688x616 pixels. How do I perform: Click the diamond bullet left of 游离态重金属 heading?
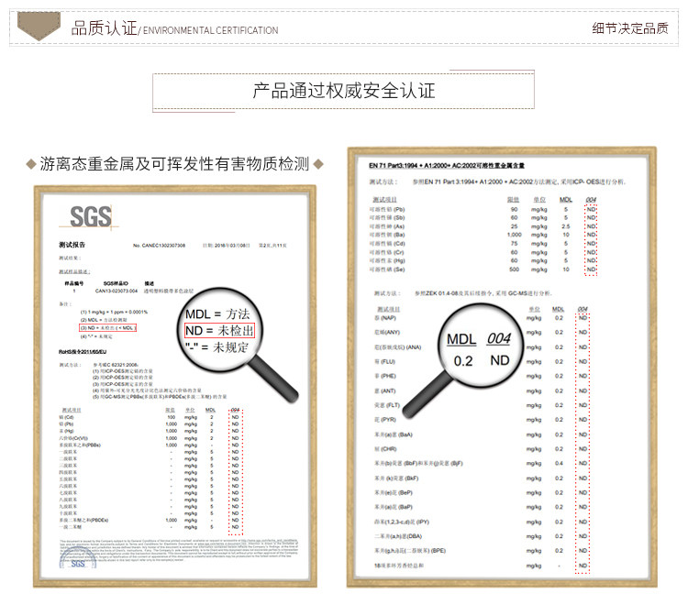tap(31, 164)
